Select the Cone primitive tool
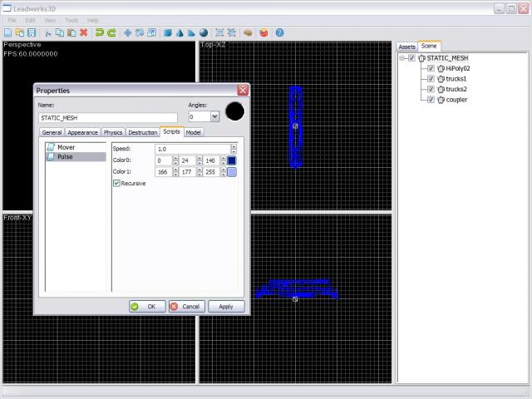Screen dimensions: 532x399 click(180, 32)
